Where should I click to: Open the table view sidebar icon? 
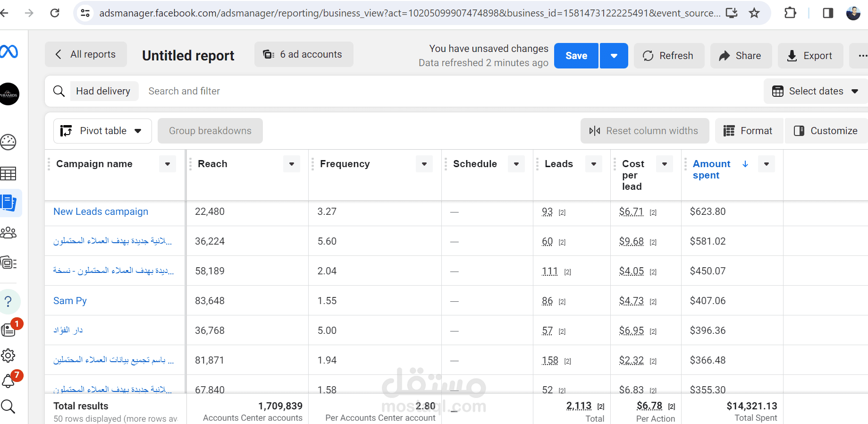click(8, 174)
